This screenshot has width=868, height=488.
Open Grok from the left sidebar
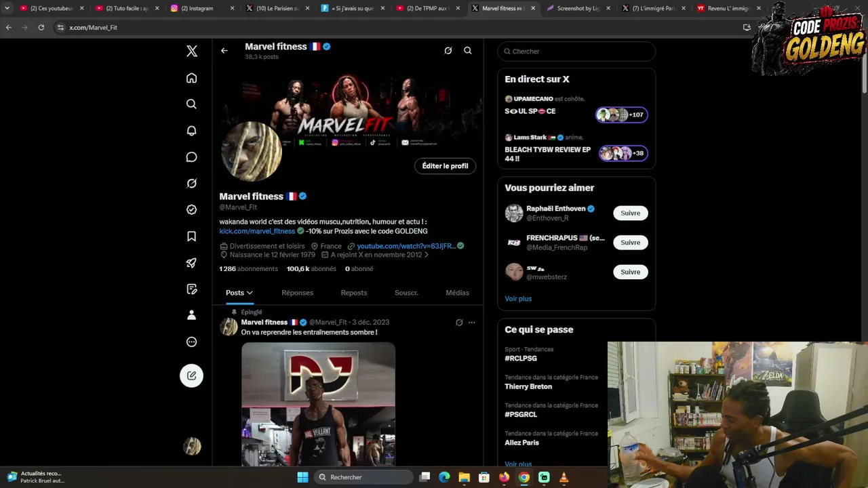pyautogui.click(x=191, y=184)
